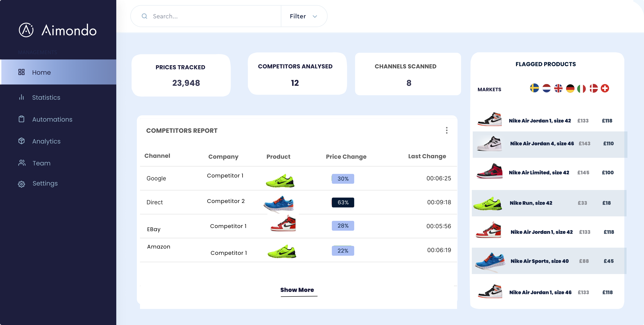This screenshot has width=644, height=325.
Task: Select the Markets label
Action: (x=490, y=89)
